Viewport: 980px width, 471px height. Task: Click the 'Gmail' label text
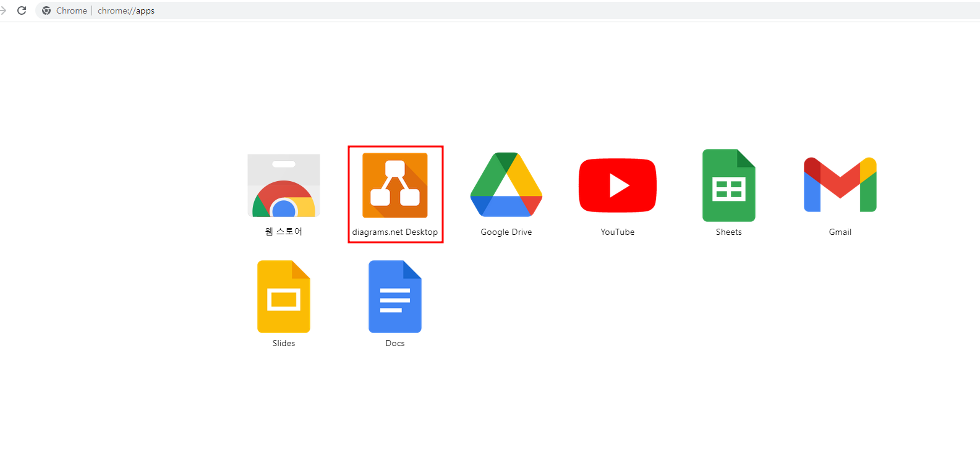(840, 232)
